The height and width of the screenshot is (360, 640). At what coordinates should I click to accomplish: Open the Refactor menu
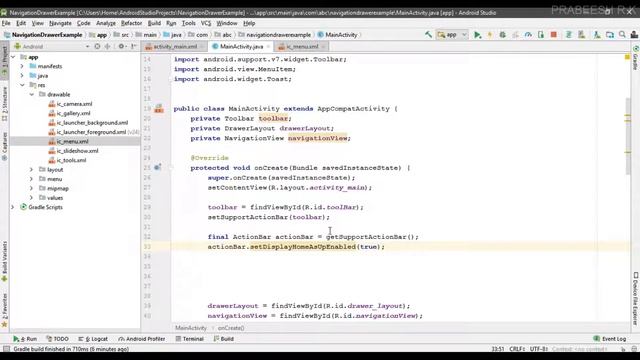(x=131, y=23)
